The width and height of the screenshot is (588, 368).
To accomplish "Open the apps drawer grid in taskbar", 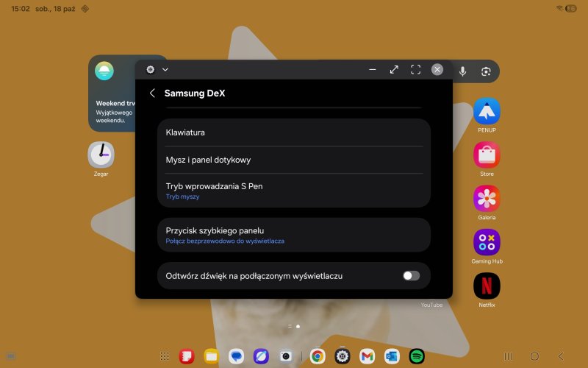I will point(165,356).
